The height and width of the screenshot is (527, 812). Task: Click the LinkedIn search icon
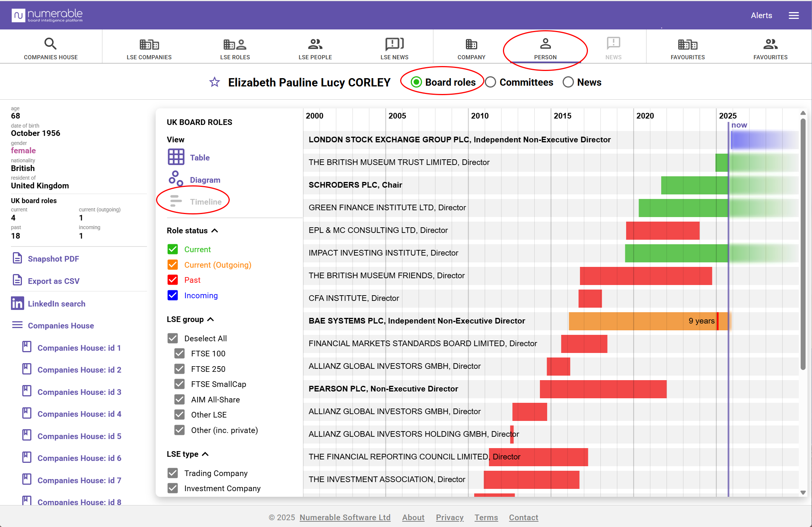pyautogui.click(x=17, y=304)
